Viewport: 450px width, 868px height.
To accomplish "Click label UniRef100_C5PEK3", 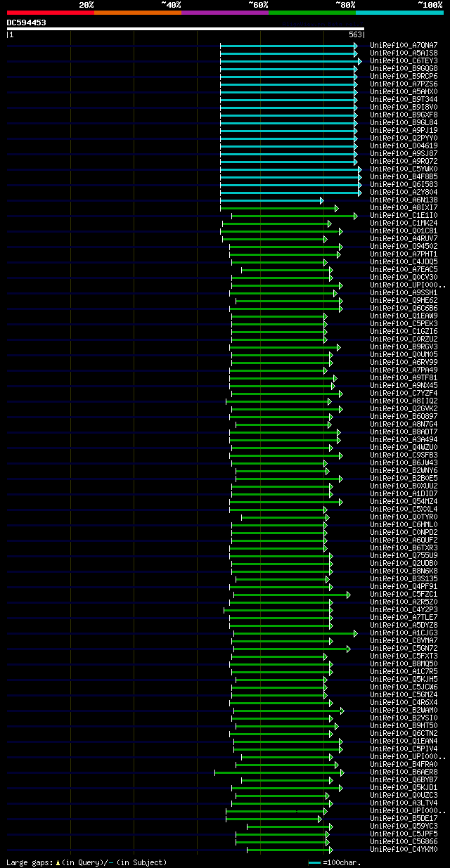I will [404, 323].
